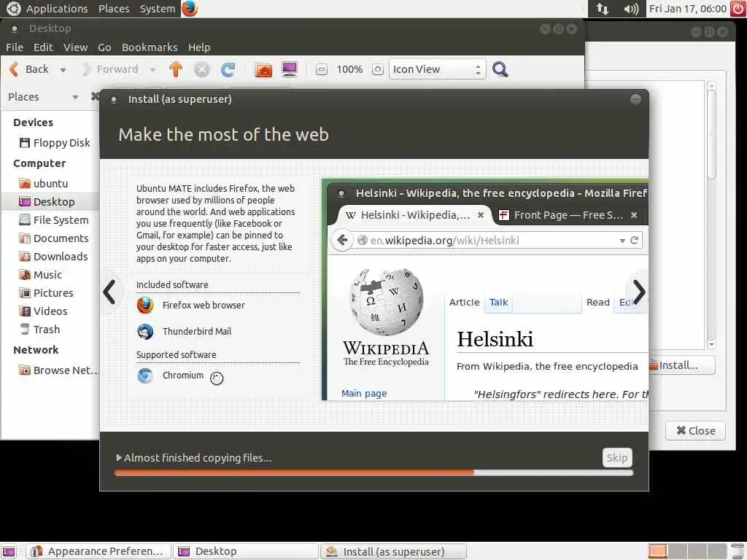Click the show desktop icon in bottom panel
The width and height of the screenshot is (747, 560).
tap(9, 551)
